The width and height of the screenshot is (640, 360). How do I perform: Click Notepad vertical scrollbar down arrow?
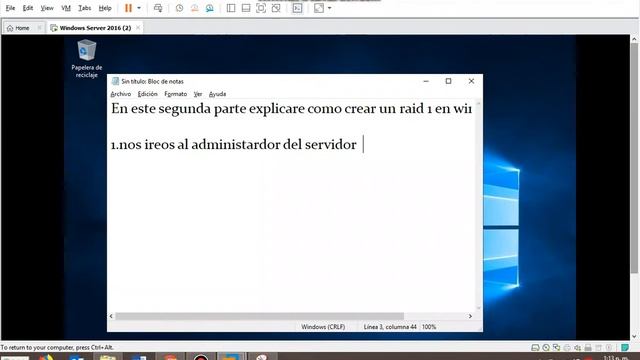479,308
